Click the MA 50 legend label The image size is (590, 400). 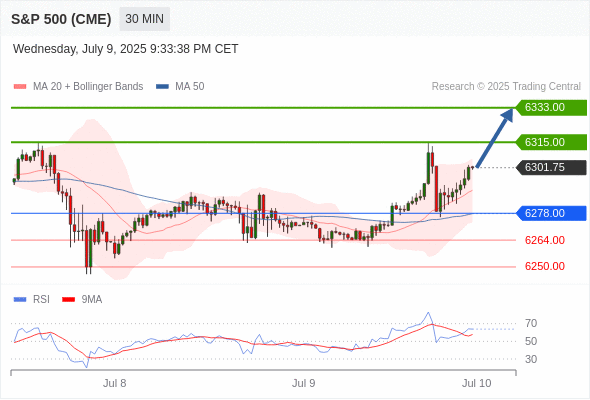pos(190,87)
